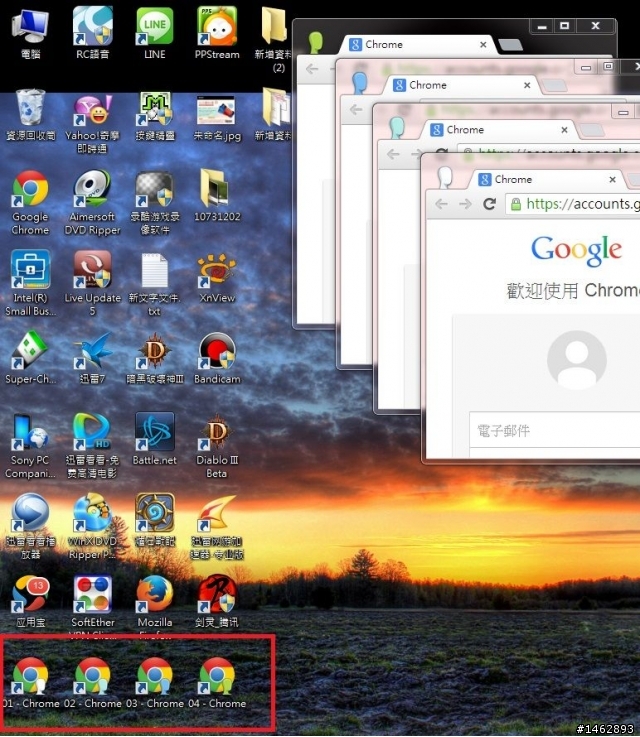Open the SoftEther VPN Client shortcut
The image size is (640, 737).
tap(92, 604)
